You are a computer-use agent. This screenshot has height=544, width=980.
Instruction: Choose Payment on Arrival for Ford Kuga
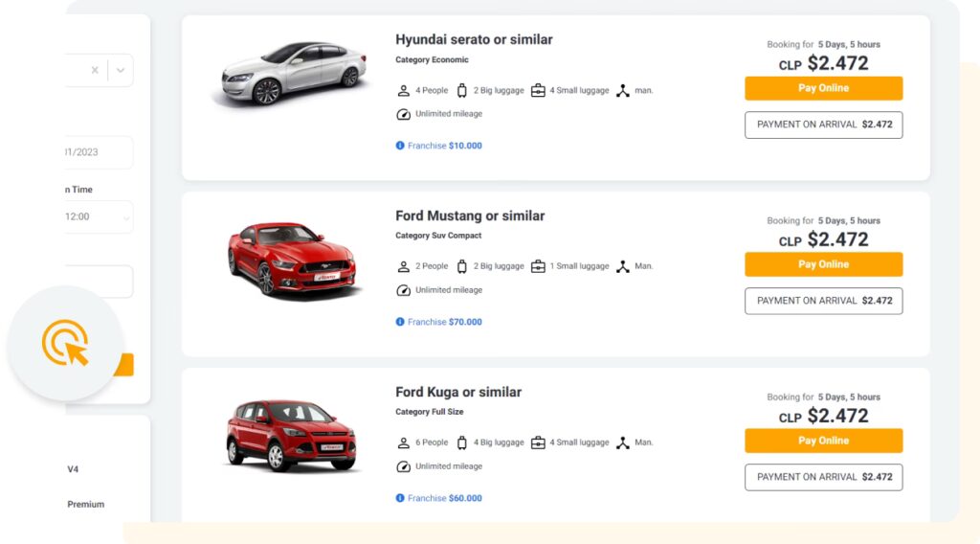(823, 477)
